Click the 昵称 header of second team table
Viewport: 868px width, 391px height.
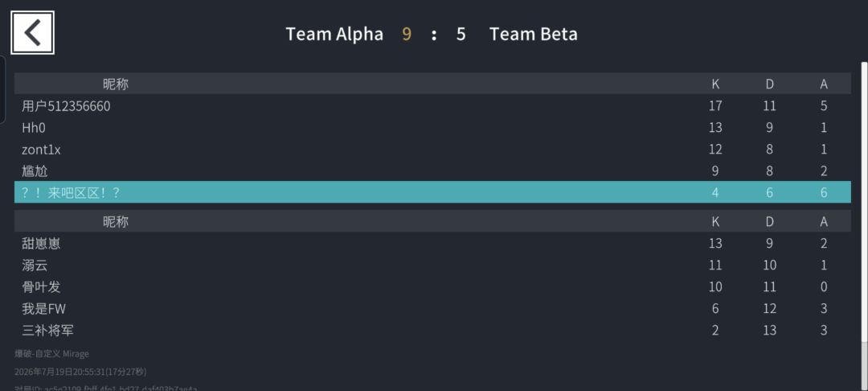[x=116, y=221]
